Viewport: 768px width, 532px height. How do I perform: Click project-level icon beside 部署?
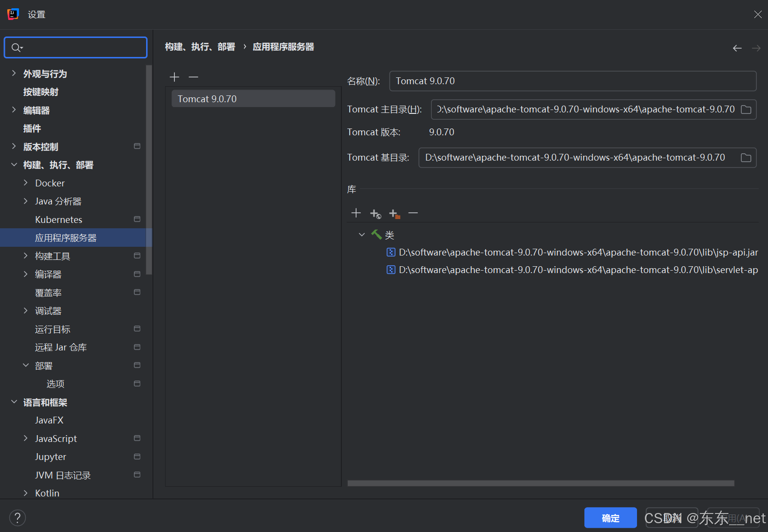[137, 366]
